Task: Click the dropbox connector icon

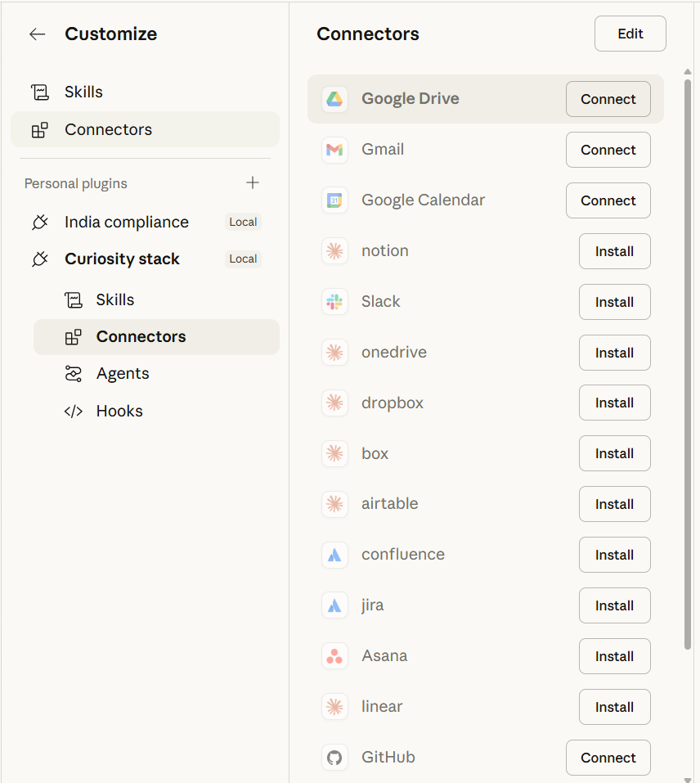Action: tap(334, 403)
